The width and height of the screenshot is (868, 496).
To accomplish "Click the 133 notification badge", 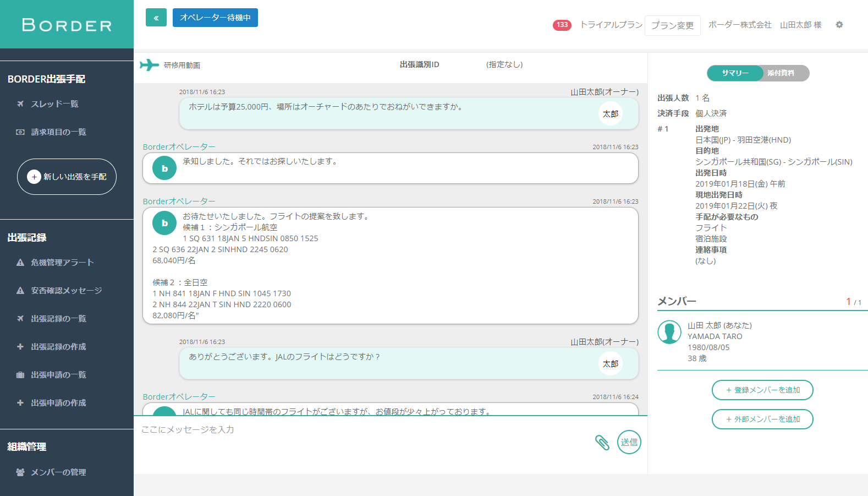I will tap(562, 25).
